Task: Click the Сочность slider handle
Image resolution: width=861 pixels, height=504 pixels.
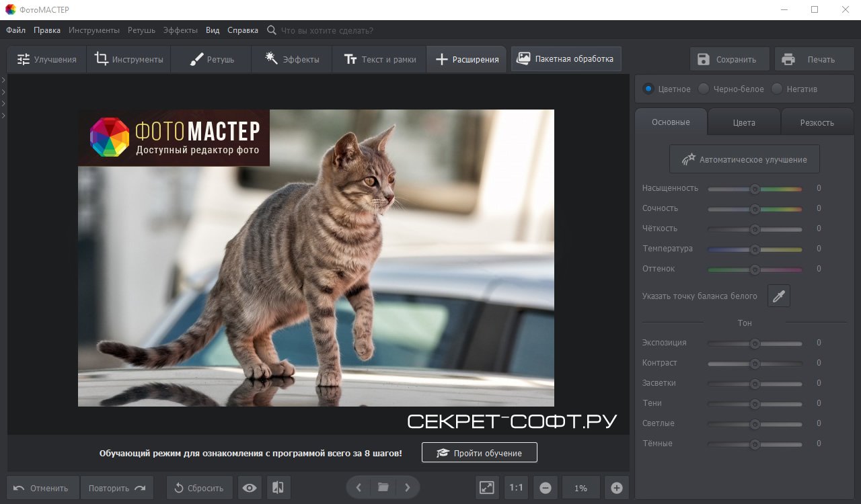Action: click(755, 209)
